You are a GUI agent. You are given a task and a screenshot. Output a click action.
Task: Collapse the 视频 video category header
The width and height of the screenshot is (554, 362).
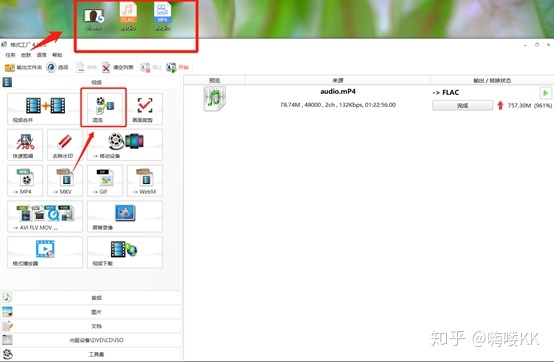[91, 82]
